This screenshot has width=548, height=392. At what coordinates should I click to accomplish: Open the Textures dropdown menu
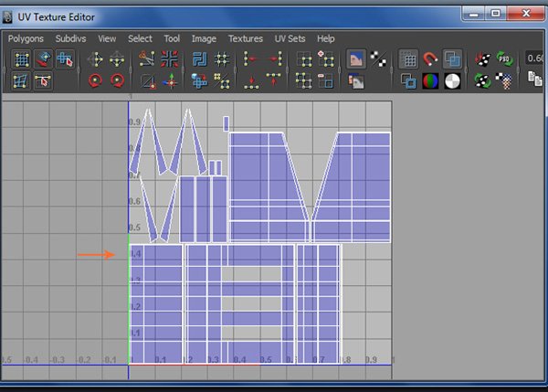(x=246, y=38)
